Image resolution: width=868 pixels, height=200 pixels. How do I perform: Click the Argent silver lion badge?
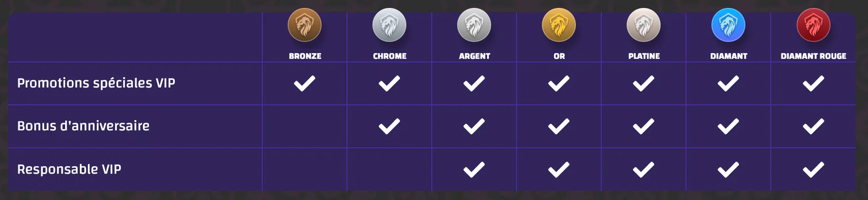coord(474,25)
